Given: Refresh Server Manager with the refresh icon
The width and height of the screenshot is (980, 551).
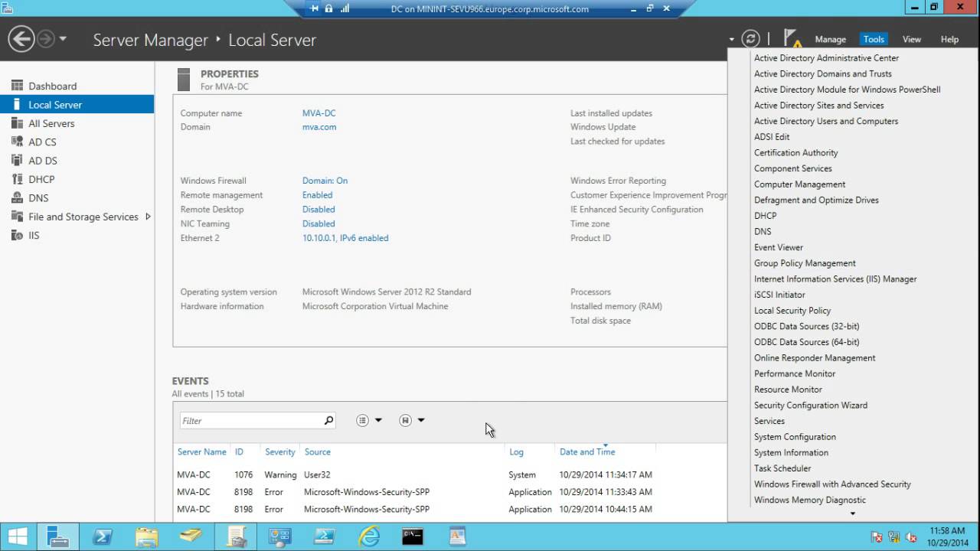Looking at the screenshot, I should pos(751,39).
